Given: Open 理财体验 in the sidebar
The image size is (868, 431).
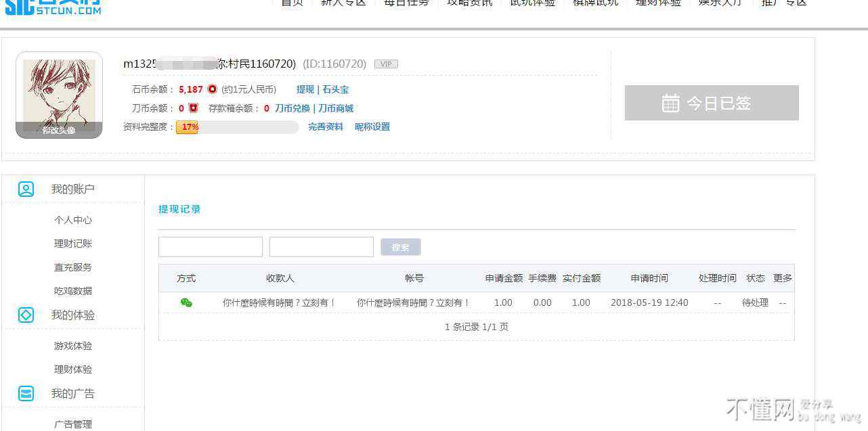Looking at the screenshot, I should click(x=73, y=369).
